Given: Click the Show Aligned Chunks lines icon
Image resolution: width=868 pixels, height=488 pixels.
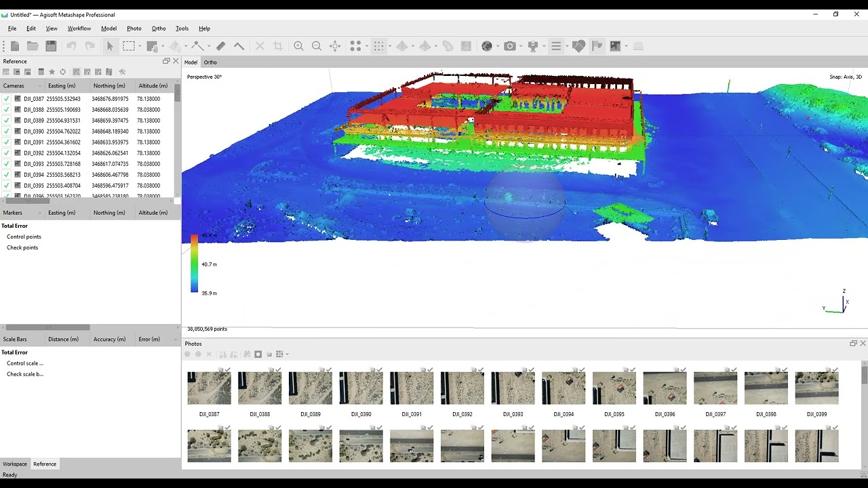Looking at the screenshot, I should [556, 46].
